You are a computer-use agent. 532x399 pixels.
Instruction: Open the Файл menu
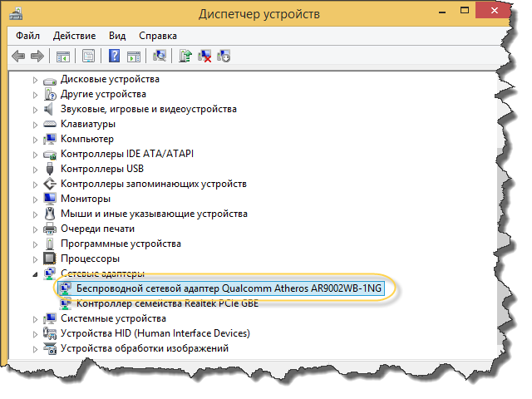pyautogui.click(x=27, y=36)
